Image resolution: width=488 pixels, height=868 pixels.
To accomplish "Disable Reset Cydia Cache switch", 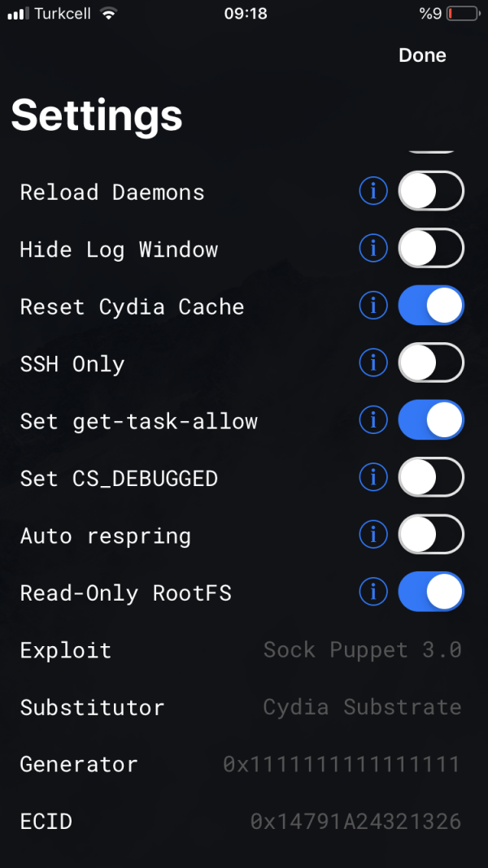I will coord(431,306).
